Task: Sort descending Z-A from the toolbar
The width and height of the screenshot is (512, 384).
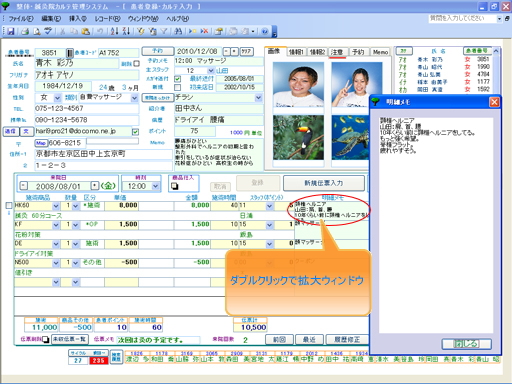Action: [x=126, y=31]
